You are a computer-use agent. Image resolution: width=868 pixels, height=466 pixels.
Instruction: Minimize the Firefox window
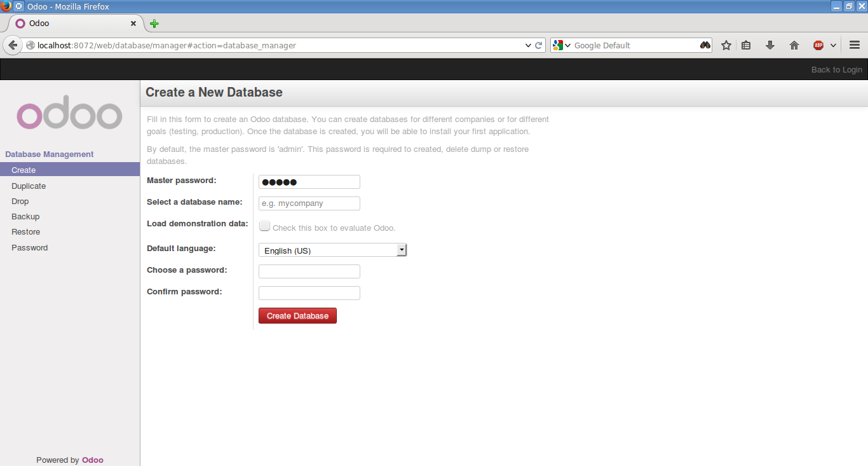click(837, 6)
